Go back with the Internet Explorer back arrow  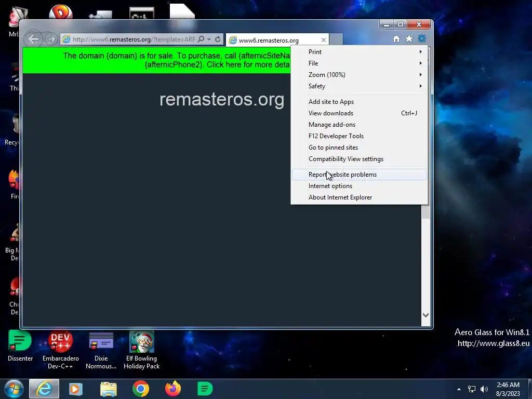click(x=33, y=39)
